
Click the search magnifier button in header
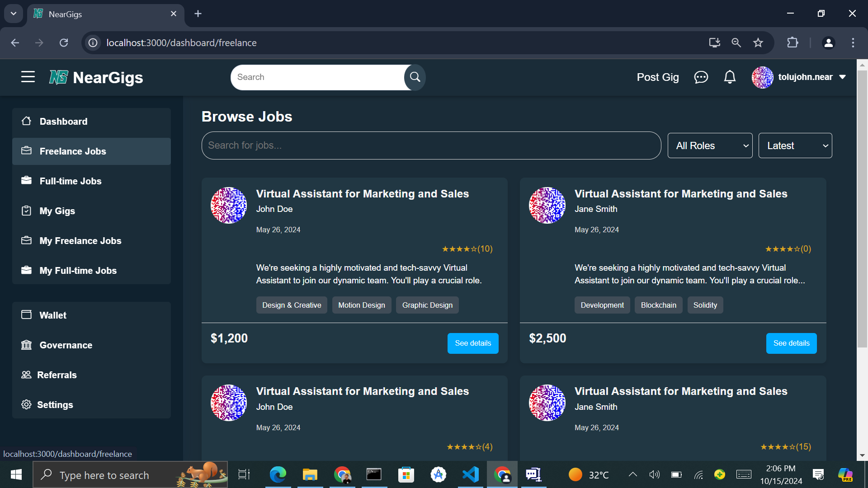pos(415,77)
